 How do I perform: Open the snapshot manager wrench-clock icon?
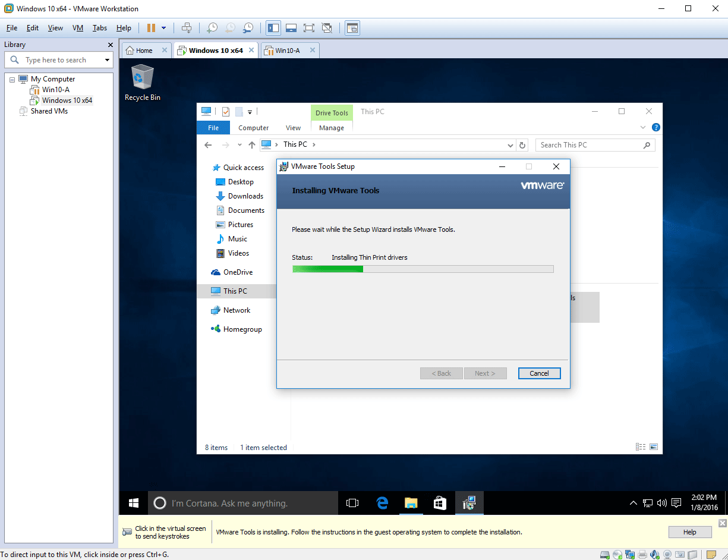(248, 28)
